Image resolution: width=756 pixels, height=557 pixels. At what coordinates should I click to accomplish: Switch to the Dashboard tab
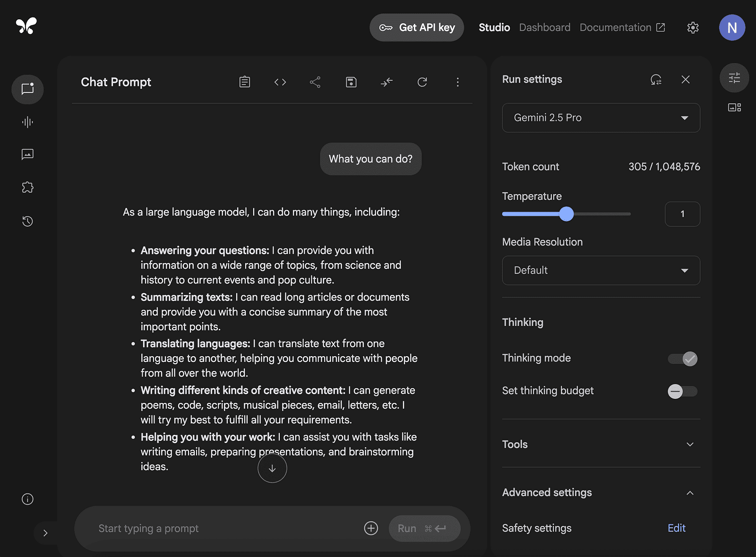pyautogui.click(x=545, y=27)
